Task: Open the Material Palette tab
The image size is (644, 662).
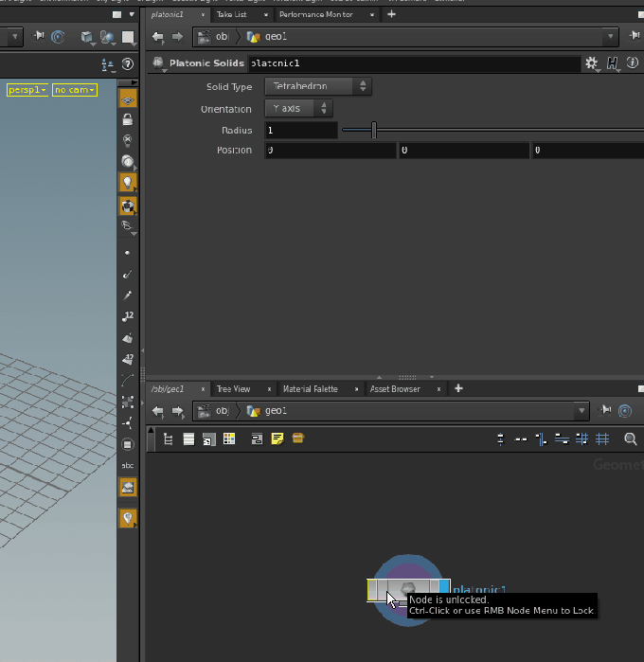Action: click(x=310, y=389)
